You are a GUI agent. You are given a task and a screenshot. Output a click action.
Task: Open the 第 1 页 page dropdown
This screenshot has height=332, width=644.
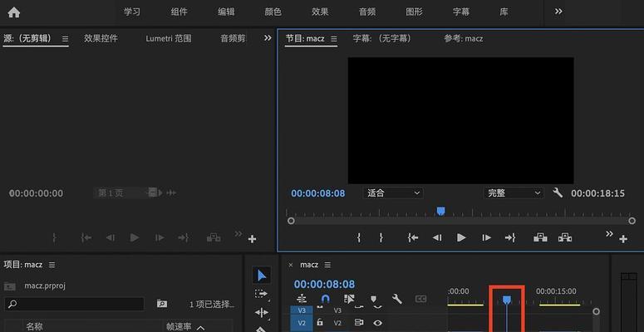[x=125, y=193]
